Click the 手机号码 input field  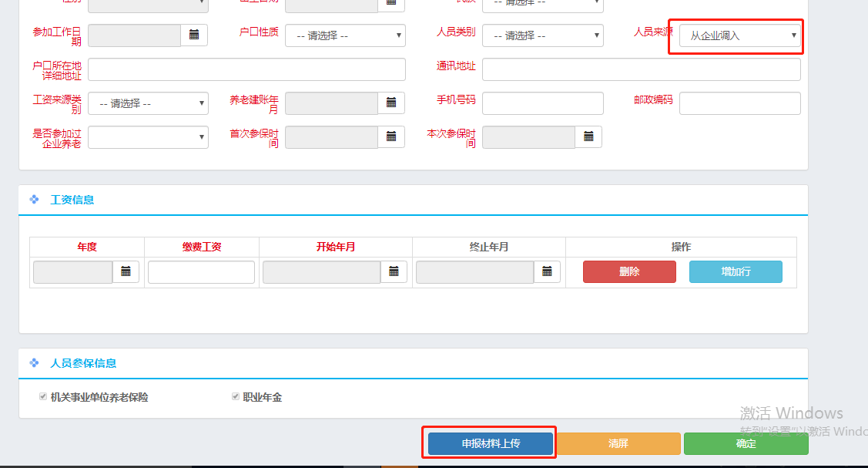click(x=542, y=103)
